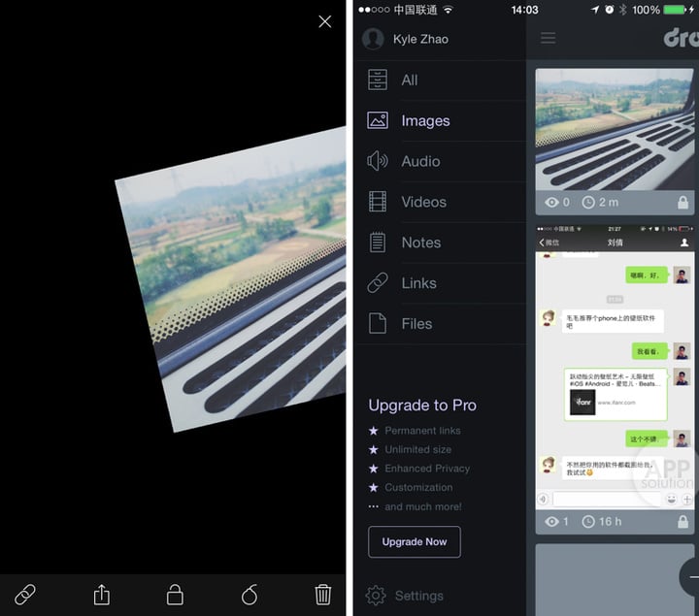Image resolution: width=699 pixels, height=616 pixels.
Task: Open the Audio category
Action: [x=420, y=162]
